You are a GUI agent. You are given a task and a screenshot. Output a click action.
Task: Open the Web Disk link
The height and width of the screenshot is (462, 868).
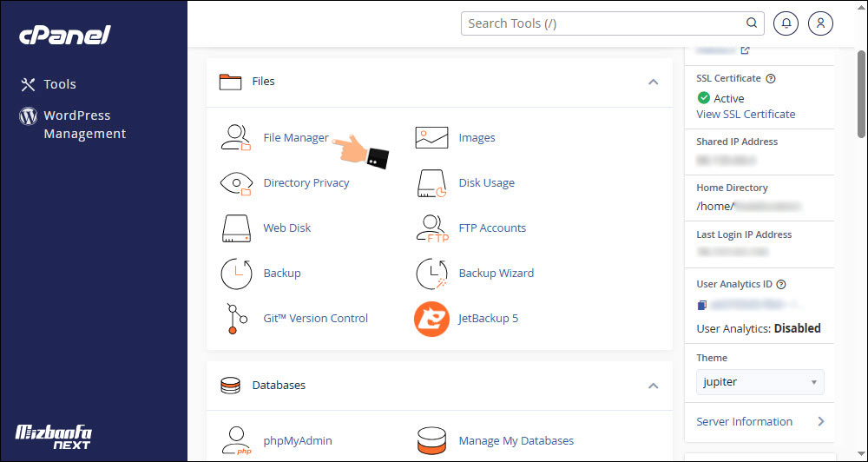[286, 228]
